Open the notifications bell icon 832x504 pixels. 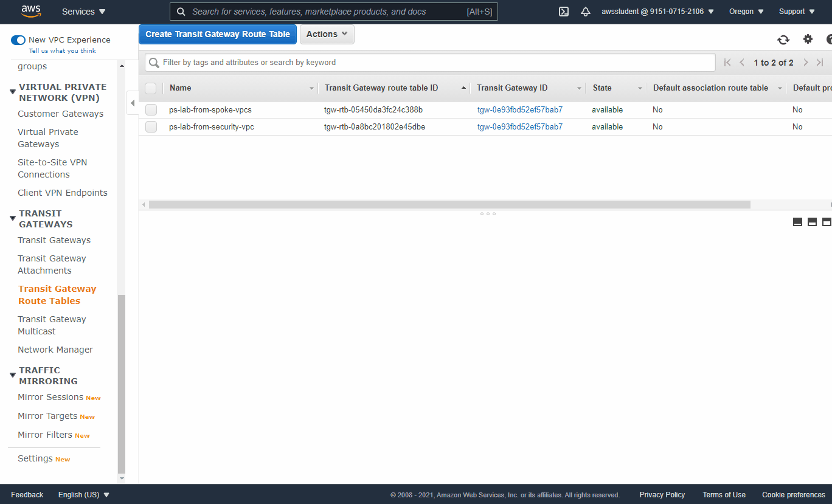(x=586, y=12)
